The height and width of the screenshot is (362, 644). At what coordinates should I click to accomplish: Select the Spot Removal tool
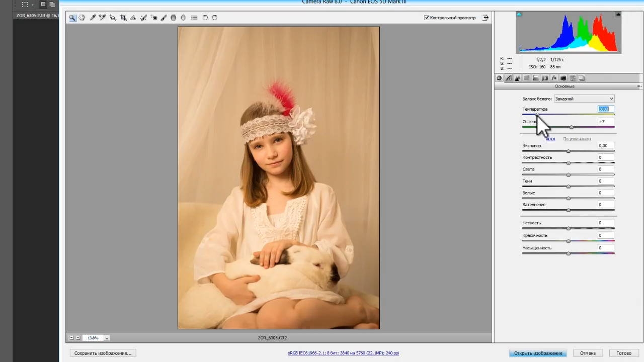(x=143, y=18)
